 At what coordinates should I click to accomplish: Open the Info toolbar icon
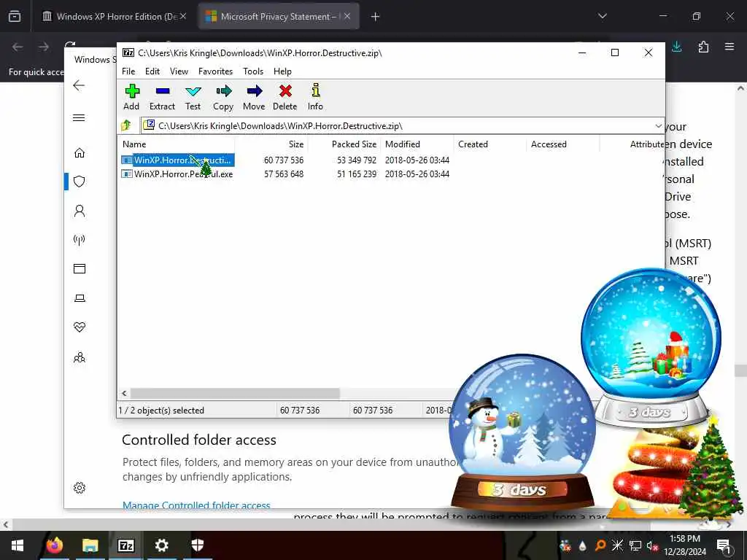(315, 97)
